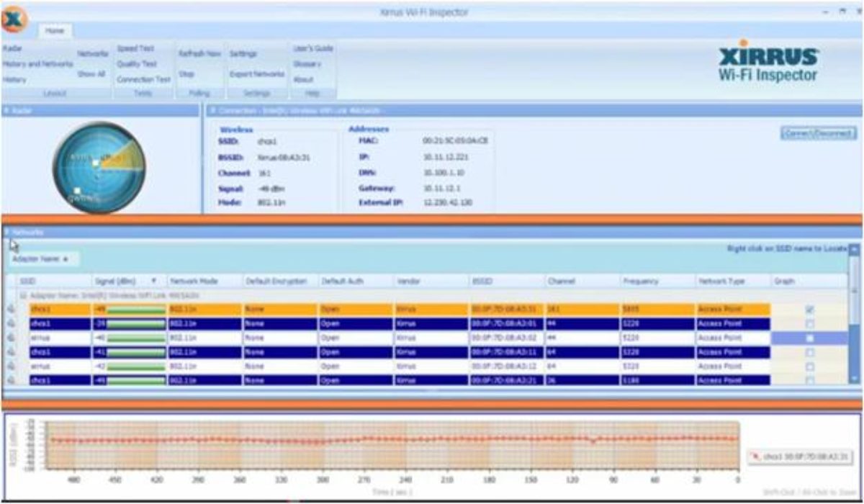This screenshot has width=864, height=504.
Task: Open the About dialog
Action: [303, 80]
